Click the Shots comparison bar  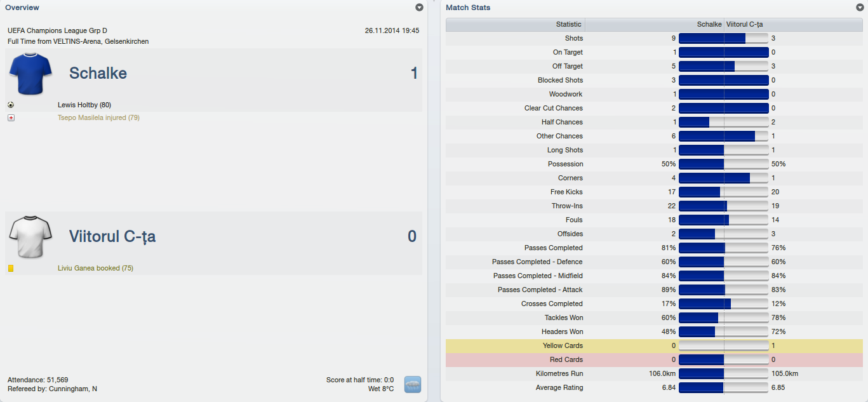coord(723,38)
